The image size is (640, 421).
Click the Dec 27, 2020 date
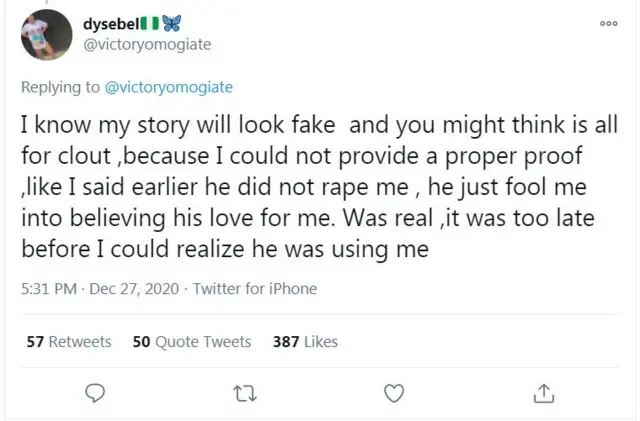[x=133, y=289]
